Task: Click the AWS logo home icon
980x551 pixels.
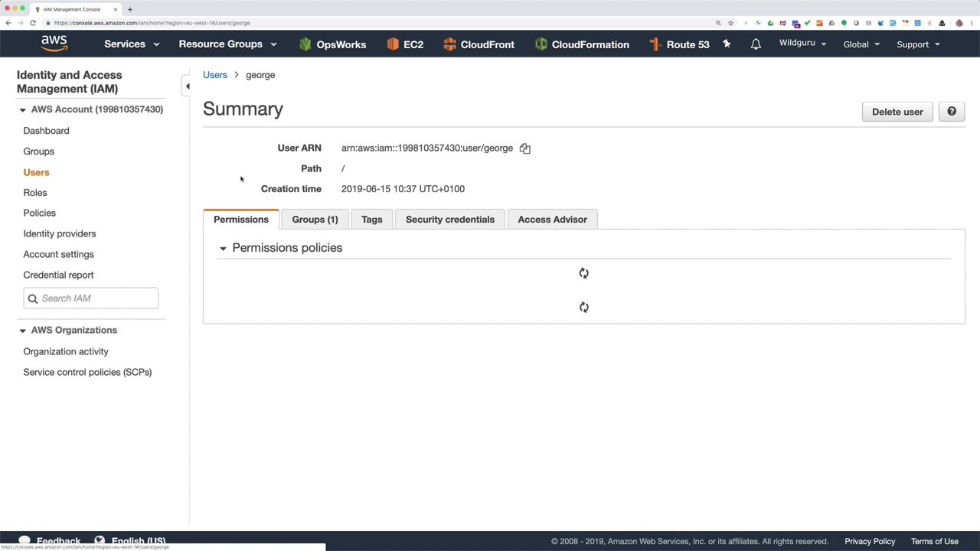Action: [54, 44]
